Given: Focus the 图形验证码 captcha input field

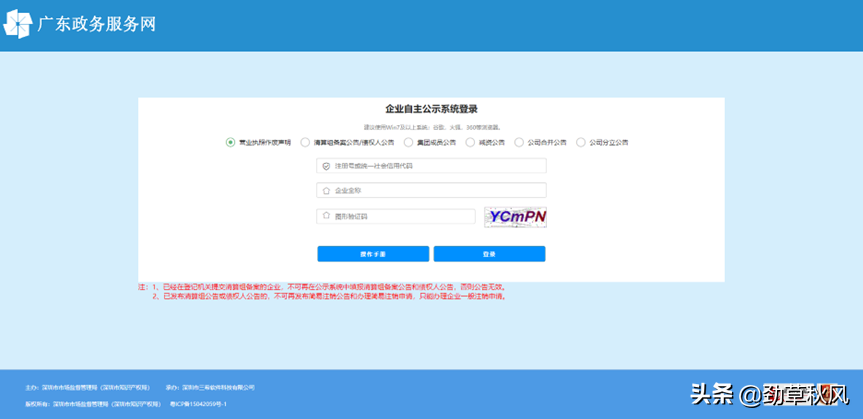Looking at the screenshot, I should pos(396,216).
